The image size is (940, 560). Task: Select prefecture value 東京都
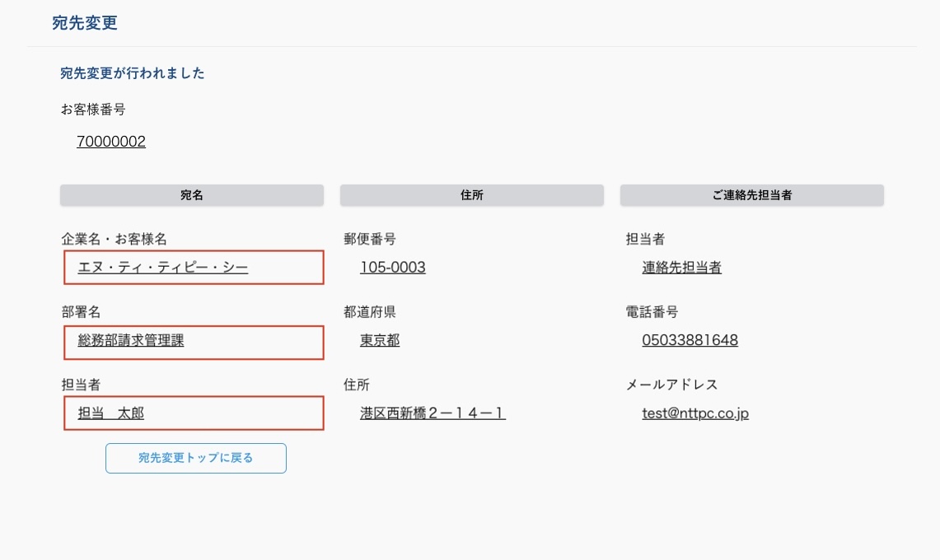pos(380,340)
